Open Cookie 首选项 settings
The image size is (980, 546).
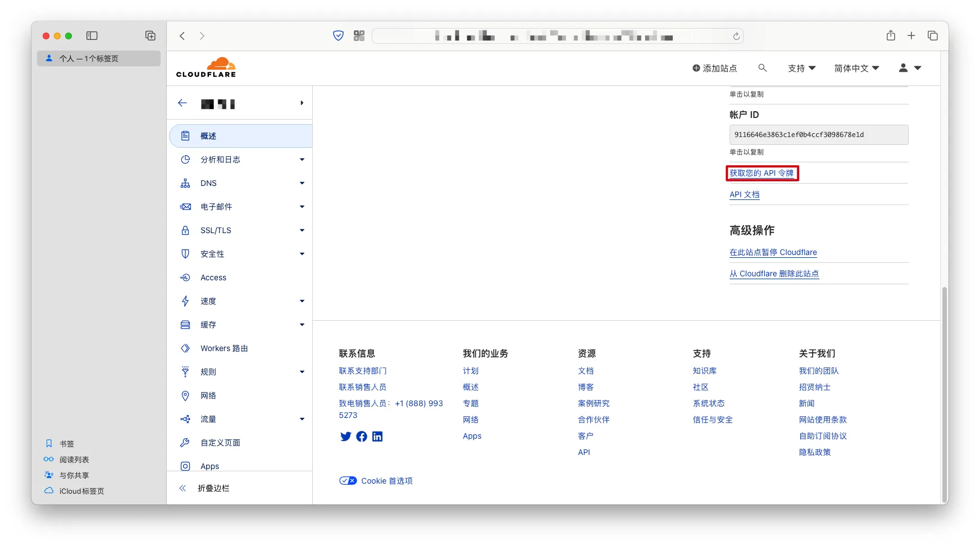coord(376,481)
